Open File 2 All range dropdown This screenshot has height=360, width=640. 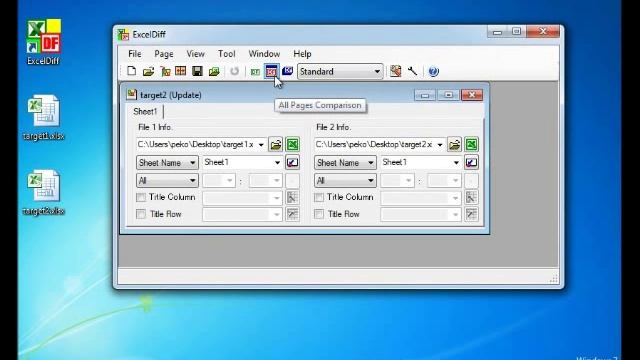tap(345, 180)
